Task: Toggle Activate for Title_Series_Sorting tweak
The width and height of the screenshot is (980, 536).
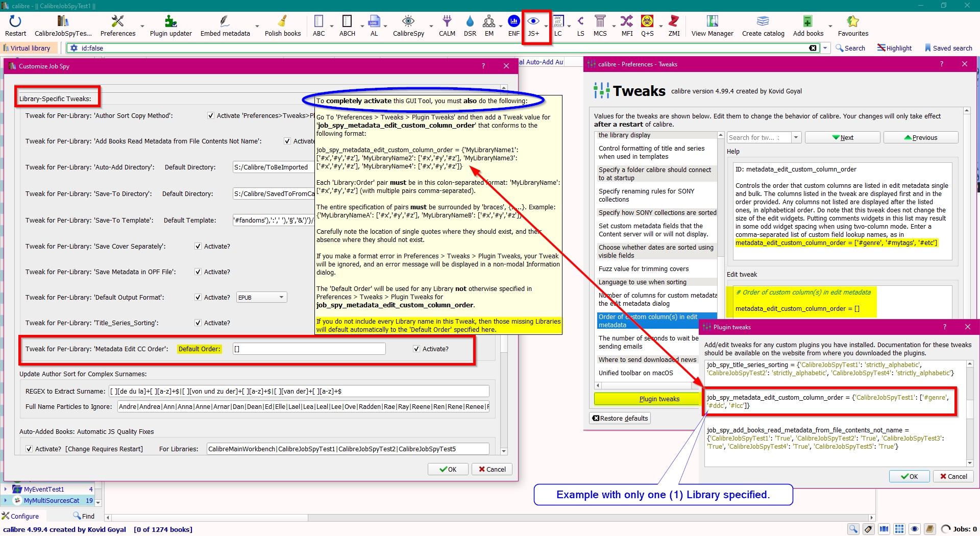Action: [198, 323]
